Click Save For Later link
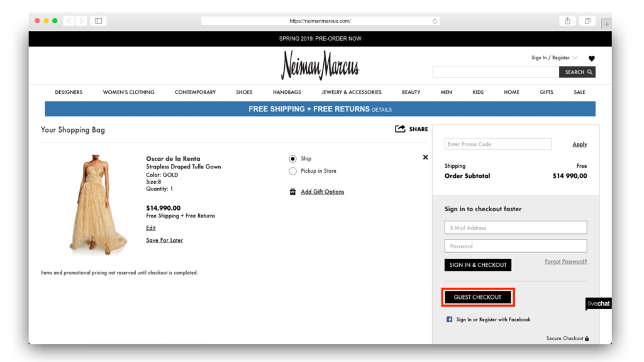 pyautogui.click(x=164, y=240)
